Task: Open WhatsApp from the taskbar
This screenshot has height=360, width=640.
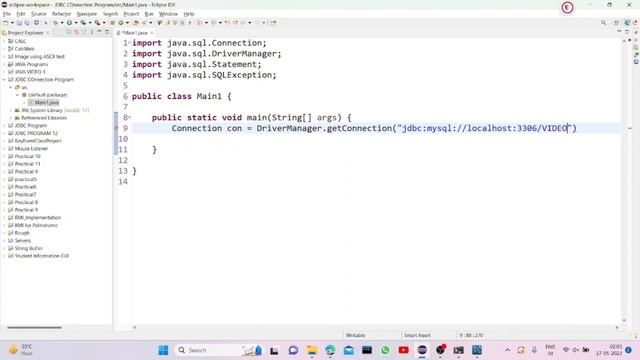Action: tap(385, 350)
